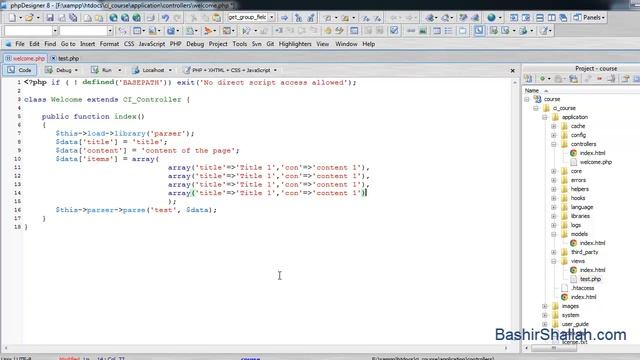Viewport: 640px width, 360px height.
Task: Select the models folder
Action: click(579, 234)
